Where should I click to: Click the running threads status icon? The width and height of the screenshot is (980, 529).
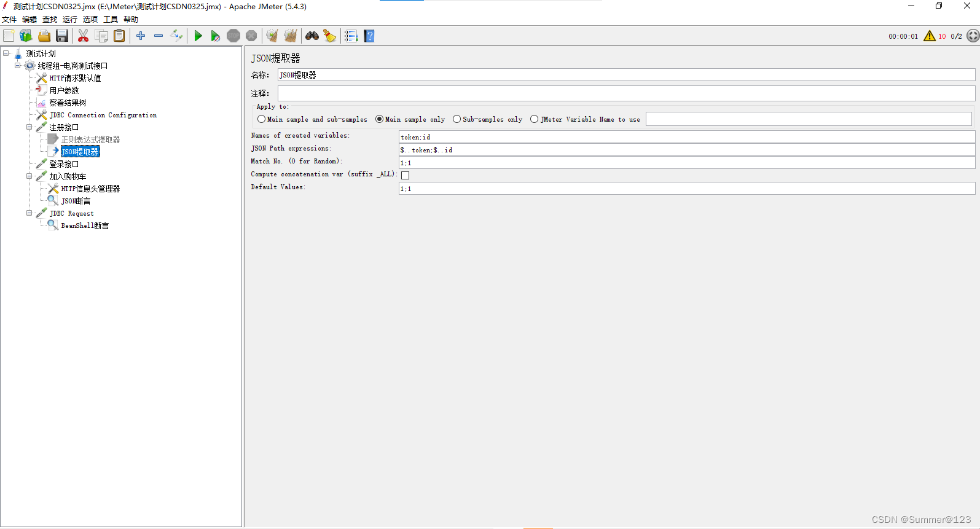click(x=973, y=36)
